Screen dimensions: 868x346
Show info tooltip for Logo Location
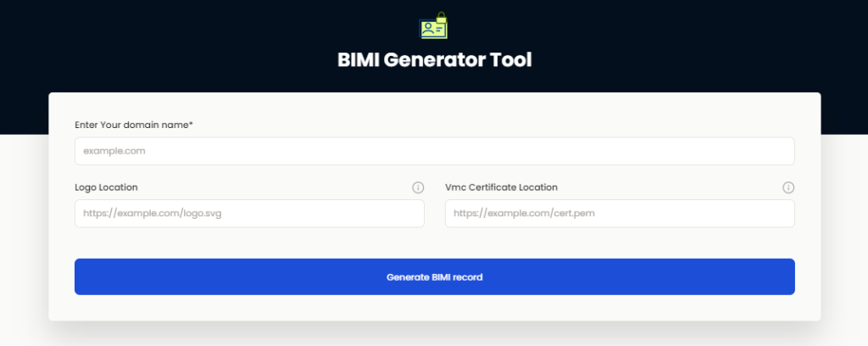[418, 187]
